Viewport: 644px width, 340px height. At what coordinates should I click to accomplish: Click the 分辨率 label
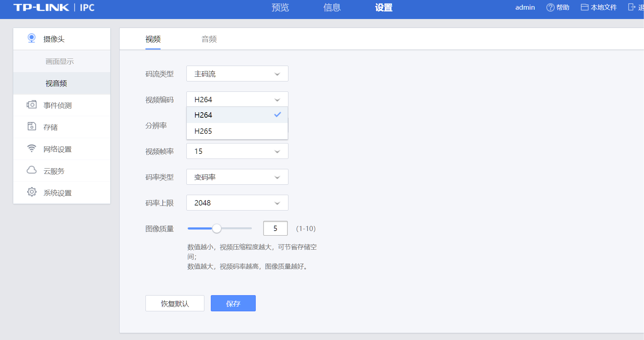[x=156, y=126]
